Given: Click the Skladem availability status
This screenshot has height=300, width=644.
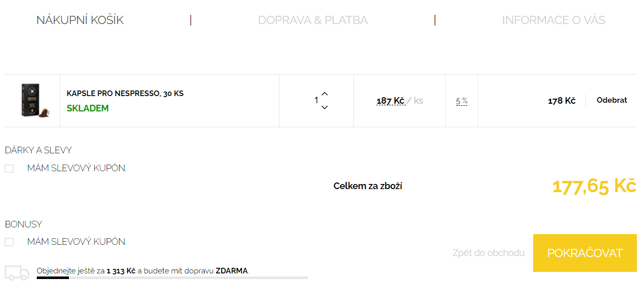Looking at the screenshot, I should pos(88,108).
